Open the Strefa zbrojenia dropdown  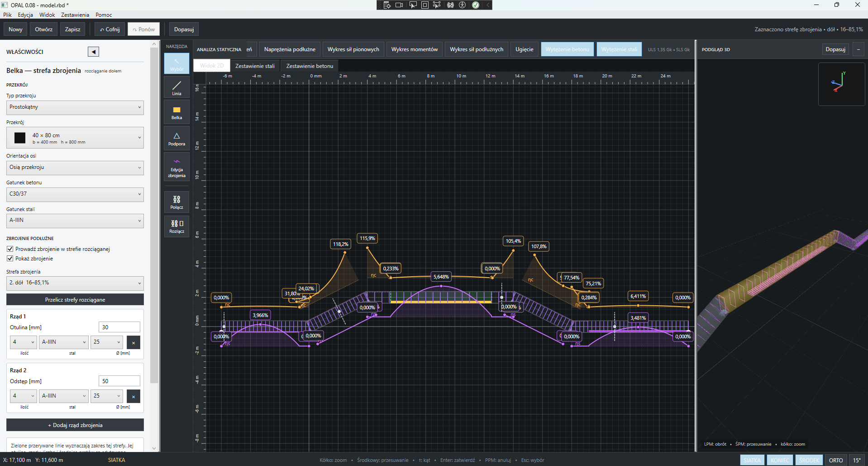coord(75,283)
